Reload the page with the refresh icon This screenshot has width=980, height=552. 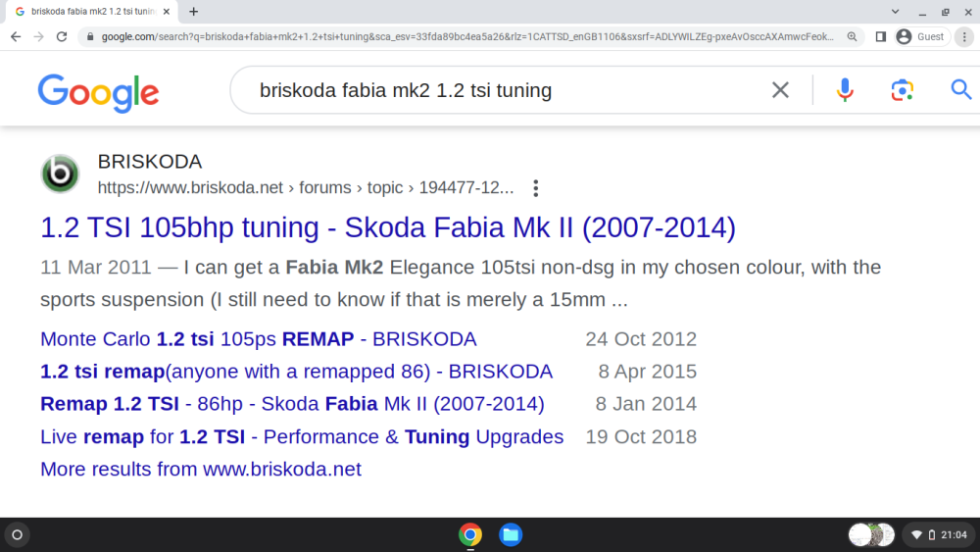tap(61, 37)
